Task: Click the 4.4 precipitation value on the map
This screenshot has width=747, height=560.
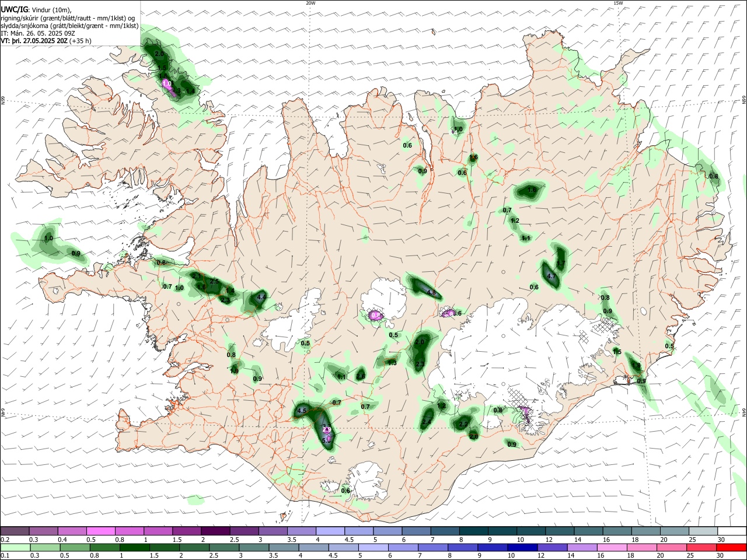Action: pyautogui.click(x=261, y=297)
